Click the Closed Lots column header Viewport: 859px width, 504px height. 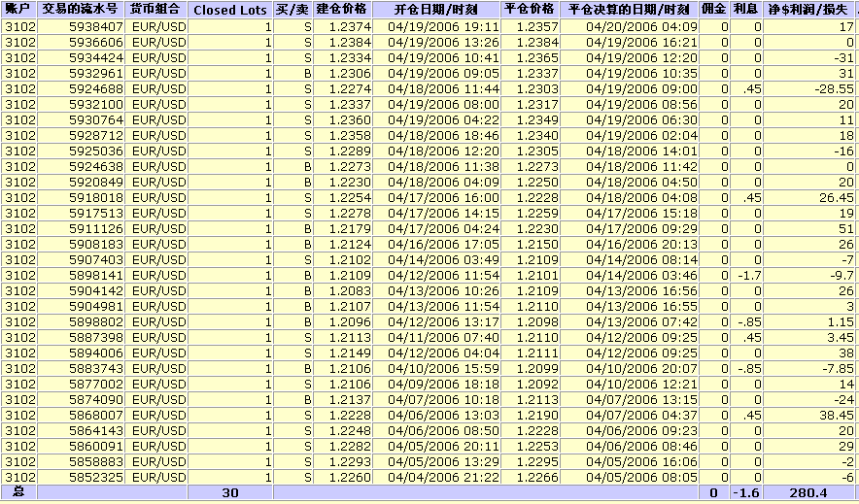click(x=230, y=10)
